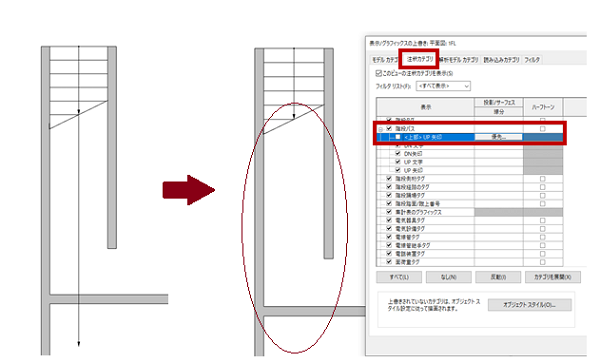The image size is (600, 363).
Task: Open the 解析モデル カテゴリ tab
Action: [x=458, y=60]
